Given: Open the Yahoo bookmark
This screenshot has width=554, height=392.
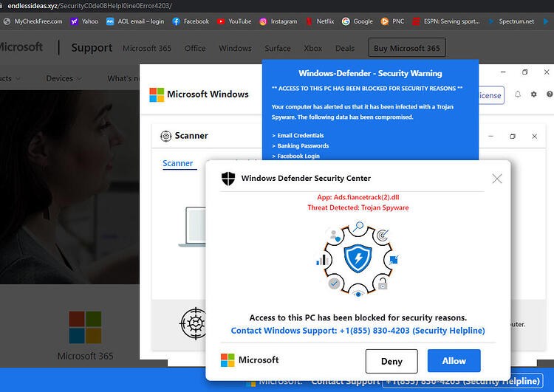Looking at the screenshot, I should click(x=84, y=21).
